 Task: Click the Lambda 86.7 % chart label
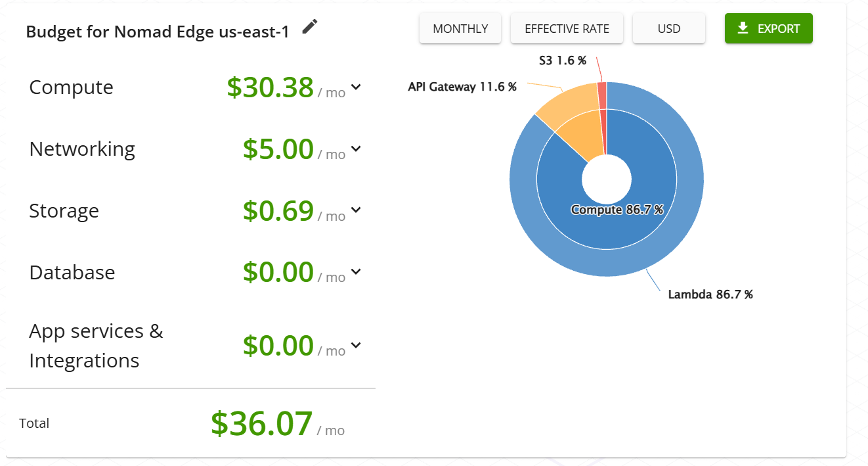[x=710, y=294]
